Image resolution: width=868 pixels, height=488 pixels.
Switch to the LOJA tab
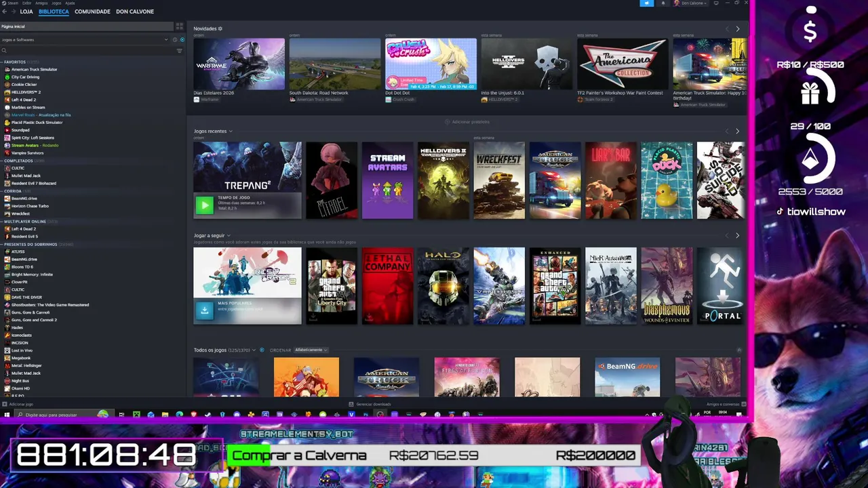pyautogui.click(x=26, y=12)
